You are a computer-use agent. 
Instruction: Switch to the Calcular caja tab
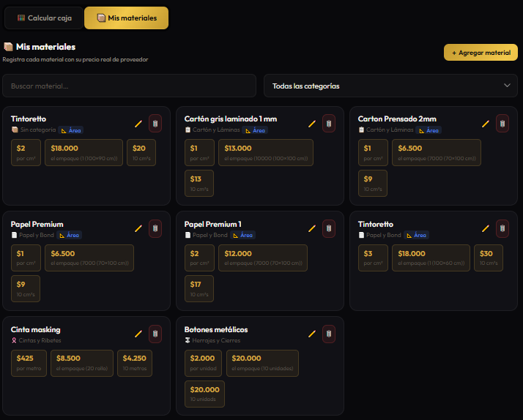[44, 18]
